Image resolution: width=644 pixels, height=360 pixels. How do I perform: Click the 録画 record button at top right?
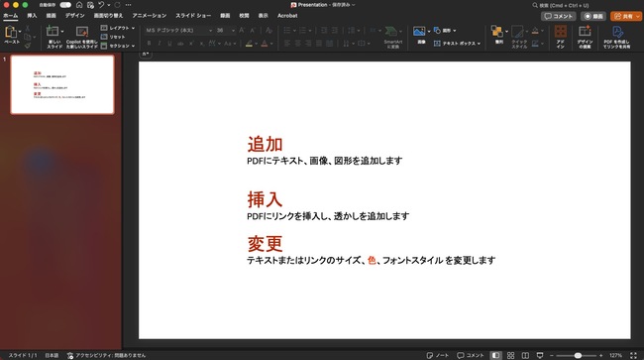coord(593,16)
